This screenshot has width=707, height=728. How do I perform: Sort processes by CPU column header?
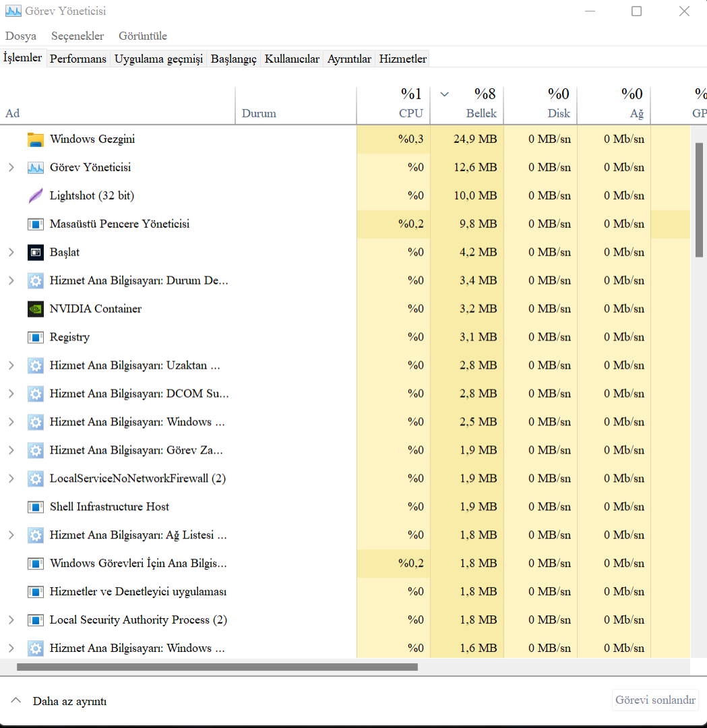(393, 105)
